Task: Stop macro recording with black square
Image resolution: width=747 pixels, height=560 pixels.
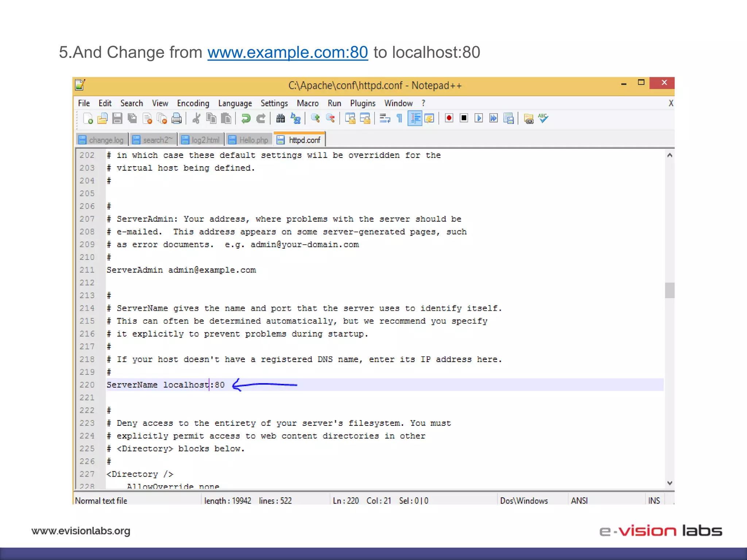Action: [464, 118]
